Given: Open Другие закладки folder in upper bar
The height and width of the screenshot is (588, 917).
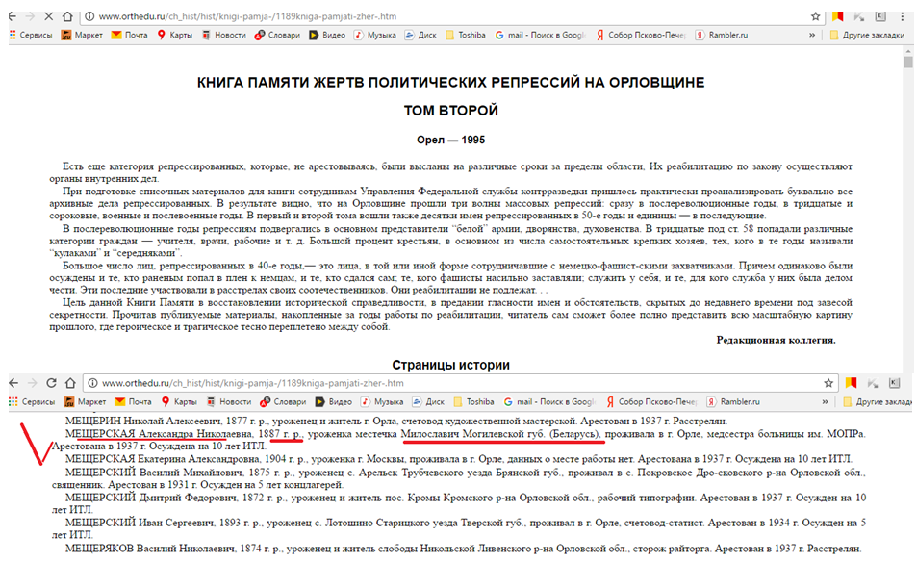Looking at the screenshot, I should [x=867, y=35].
